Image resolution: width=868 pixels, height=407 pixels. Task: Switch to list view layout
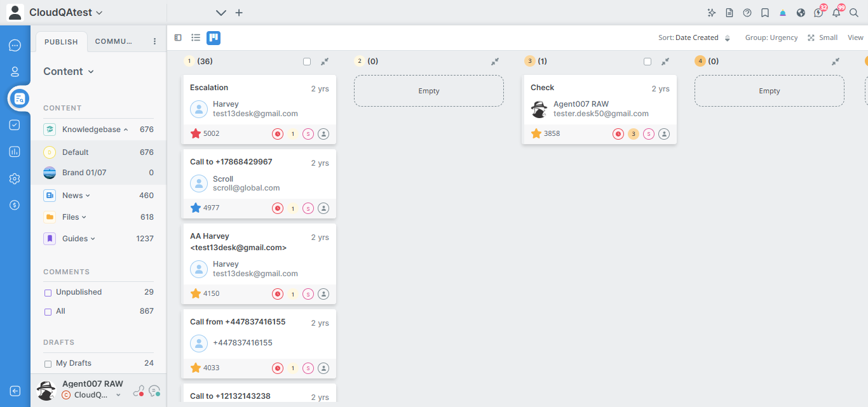[x=196, y=38]
